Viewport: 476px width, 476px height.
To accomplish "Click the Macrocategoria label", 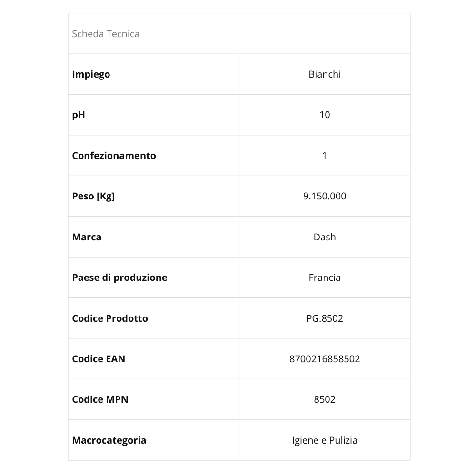I will point(109,440).
